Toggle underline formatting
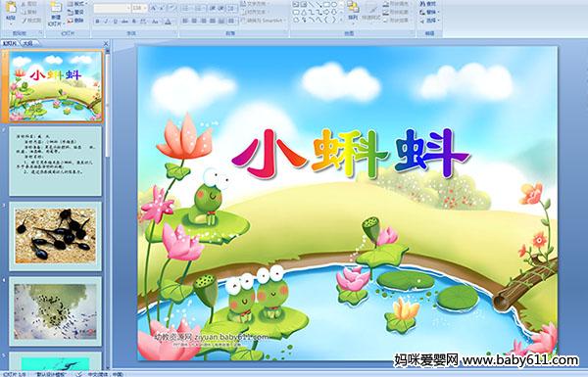This screenshot has height=377, width=588. click(115, 22)
